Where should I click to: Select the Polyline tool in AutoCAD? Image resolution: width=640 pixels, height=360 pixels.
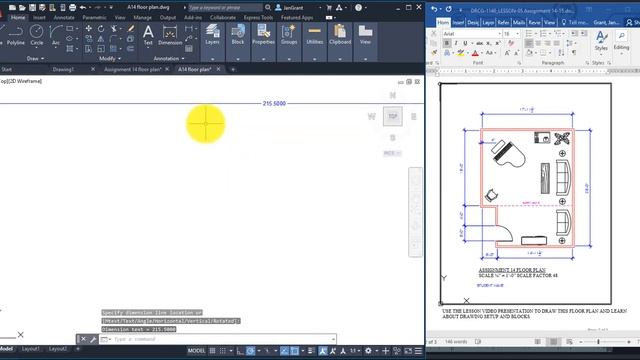(16, 35)
